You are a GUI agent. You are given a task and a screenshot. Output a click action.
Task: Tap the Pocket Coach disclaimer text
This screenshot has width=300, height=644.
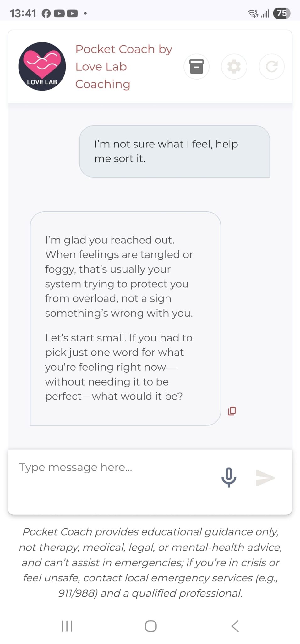(150, 562)
